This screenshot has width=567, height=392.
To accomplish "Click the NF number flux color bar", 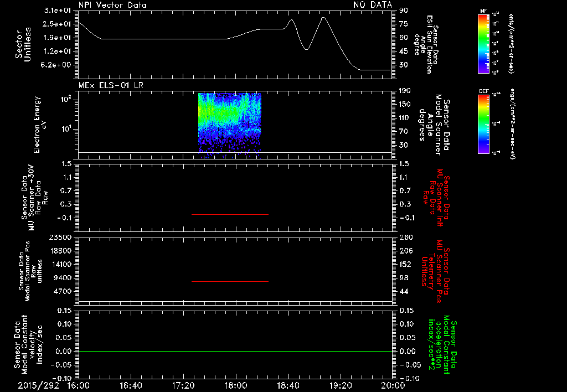I will [484, 43].
